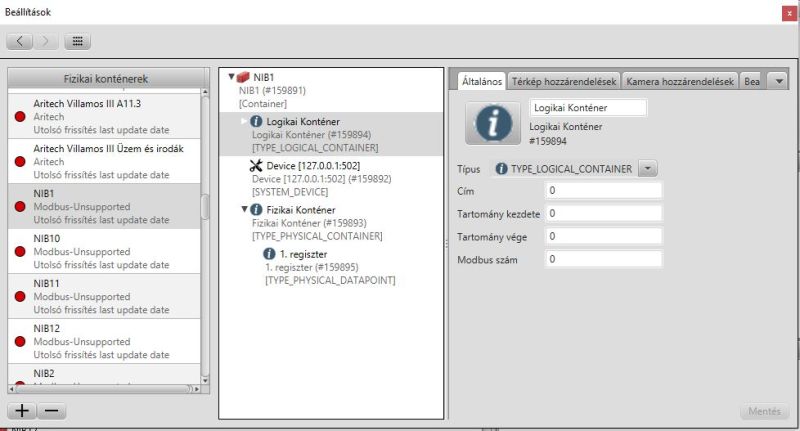This screenshot has width=800, height=431.
Task: Select the red brick NIB1 container icon
Action: [x=243, y=77]
